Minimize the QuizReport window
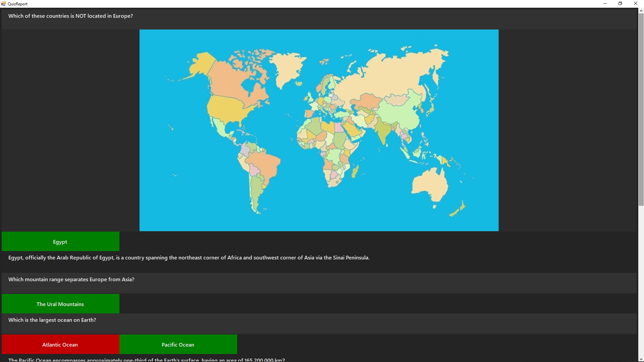The width and height of the screenshot is (644, 362). [x=605, y=4]
